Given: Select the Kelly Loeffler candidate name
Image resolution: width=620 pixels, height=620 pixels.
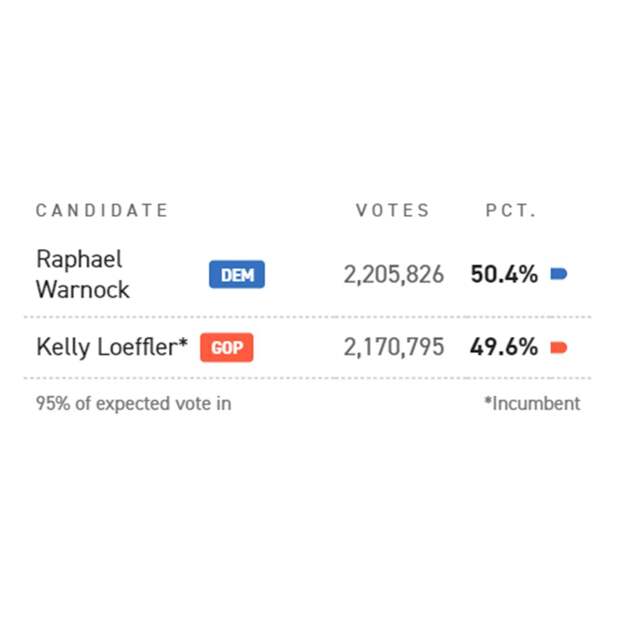Looking at the screenshot, I should tap(107, 348).
